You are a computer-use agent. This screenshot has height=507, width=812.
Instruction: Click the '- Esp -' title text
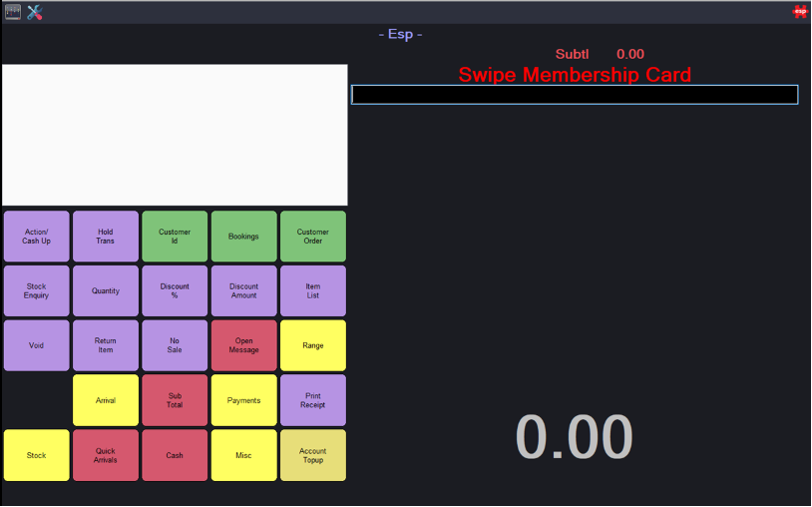[400, 34]
